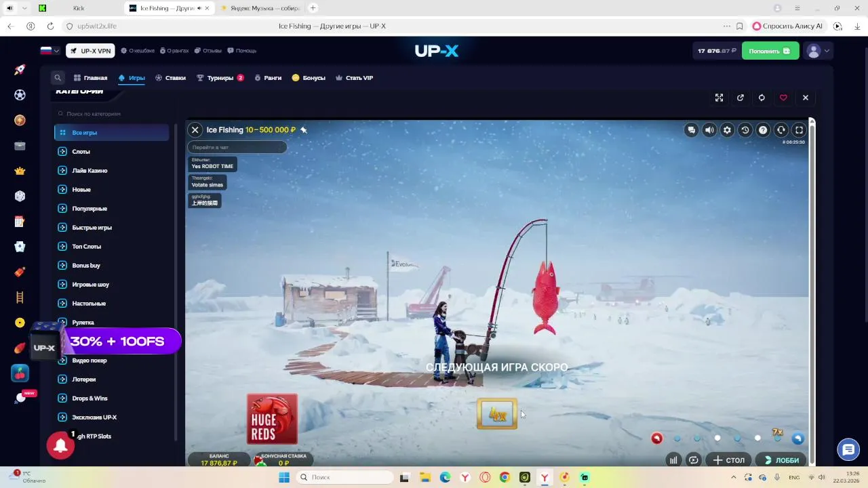The width and height of the screenshot is (868, 488).
Task: Go to the ЛОББИ button
Action: click(x=781, y=460)
